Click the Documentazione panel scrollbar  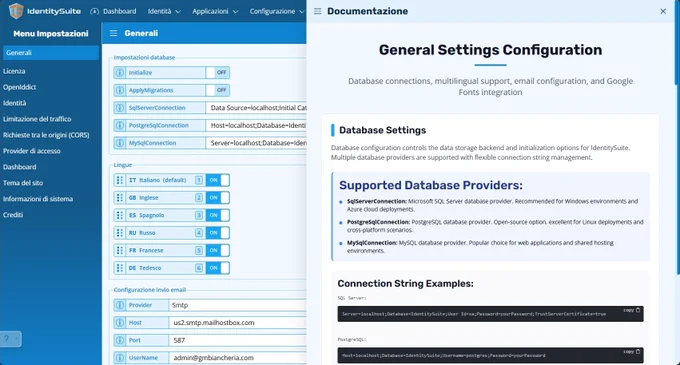click(x=677, y=43)
